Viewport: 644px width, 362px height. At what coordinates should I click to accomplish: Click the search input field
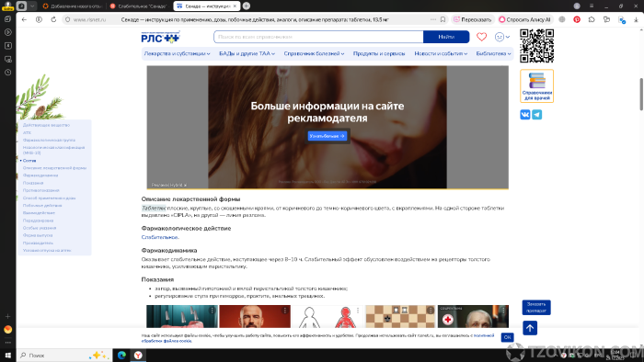pos(318,37)
